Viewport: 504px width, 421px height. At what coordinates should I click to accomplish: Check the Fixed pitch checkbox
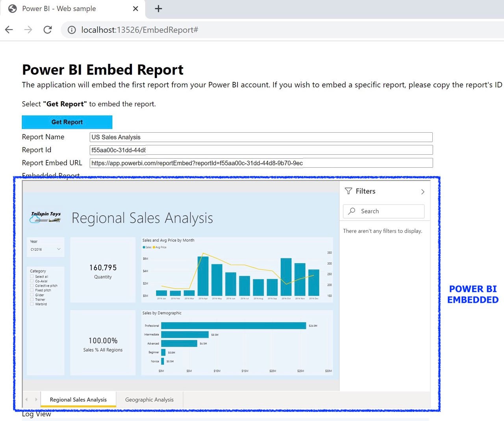(32, 290)
